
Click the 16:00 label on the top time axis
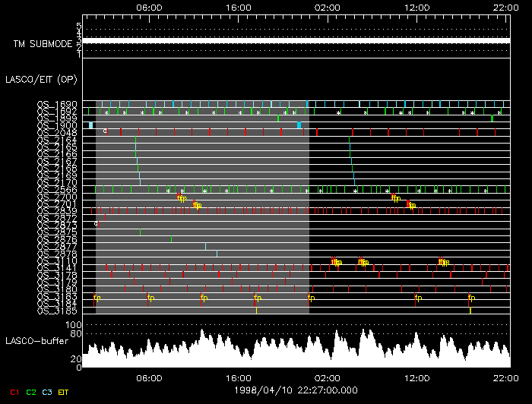(238, 7)
